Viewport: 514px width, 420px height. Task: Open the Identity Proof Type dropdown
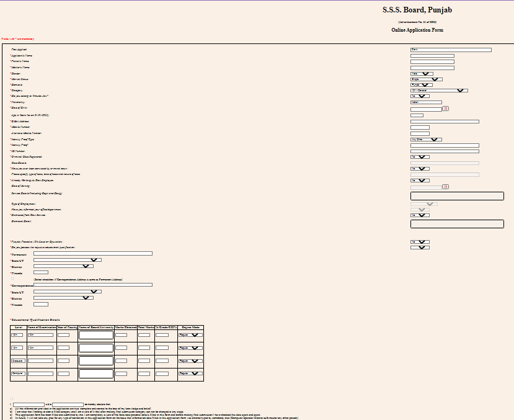(x=426, y=140)
